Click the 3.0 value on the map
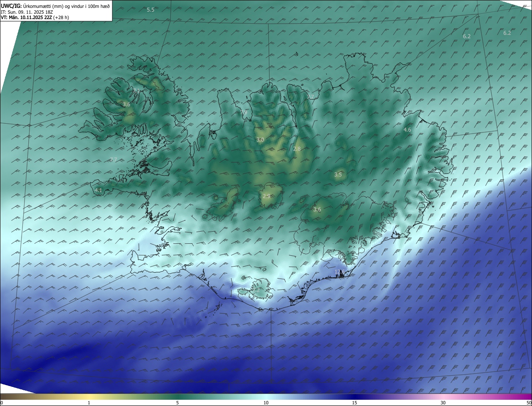 coord(260,140)
